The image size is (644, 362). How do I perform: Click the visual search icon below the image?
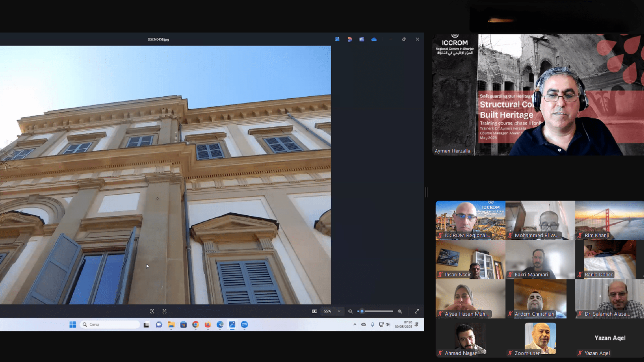(x=152, y=311)
